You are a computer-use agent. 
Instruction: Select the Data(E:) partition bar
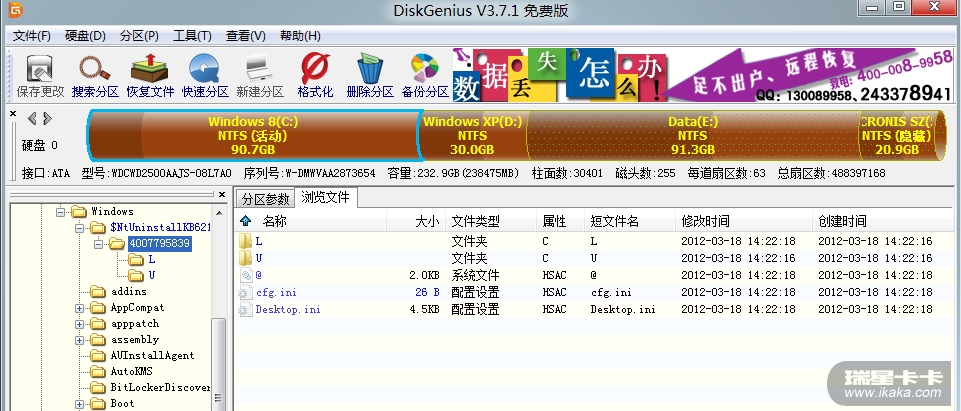coord(693,136)
